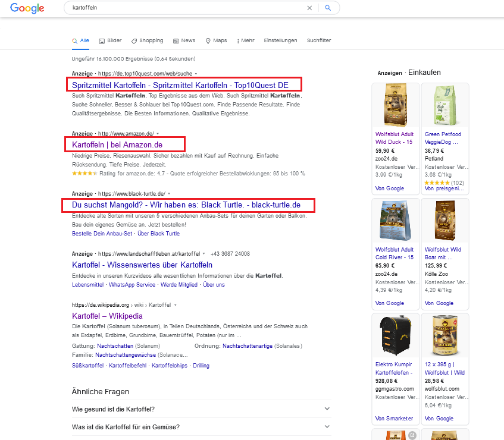Open 12 x 395 g Wolfsblut Wild title
Viewport: 504px width, 440px height.
pyautogui.click(x=444, y=369)
